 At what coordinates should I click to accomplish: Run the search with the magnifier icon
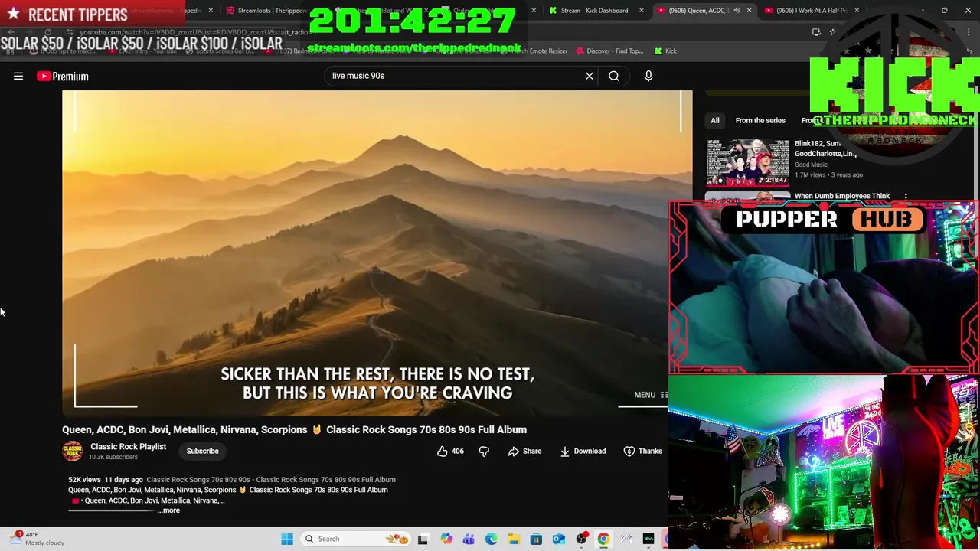(x=614, y=76)
